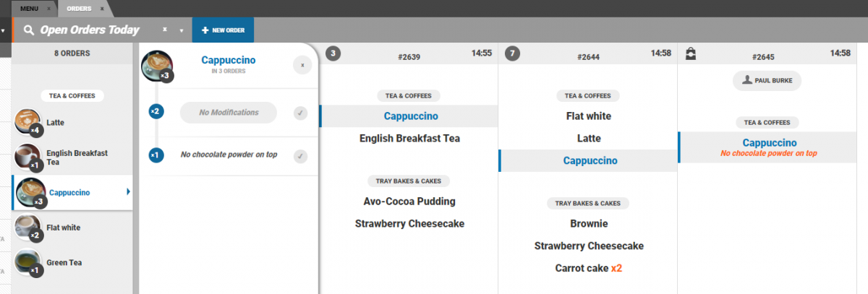Click the Flat white cup icon

27,227
